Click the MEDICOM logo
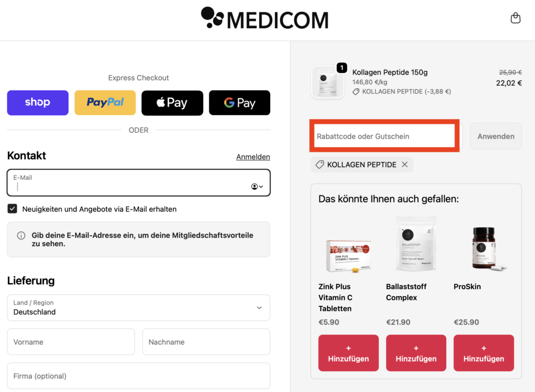The width and height of the screenshot is (535, 392). [x=264, y=18]
